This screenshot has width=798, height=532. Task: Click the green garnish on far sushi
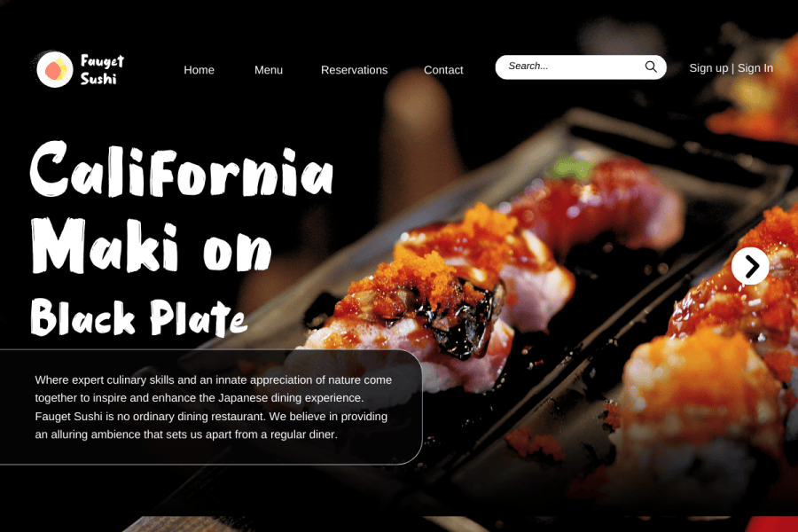pos(573,168)
